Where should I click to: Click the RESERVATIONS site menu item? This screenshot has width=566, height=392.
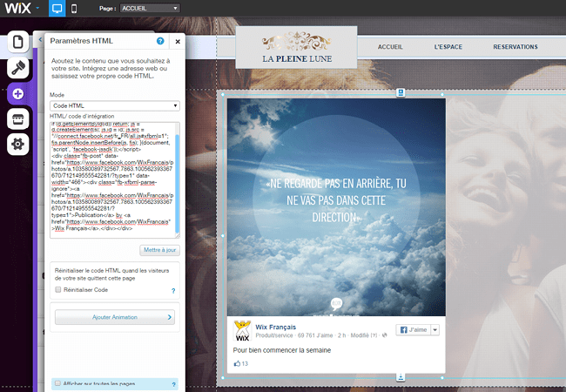pos(515,47)
